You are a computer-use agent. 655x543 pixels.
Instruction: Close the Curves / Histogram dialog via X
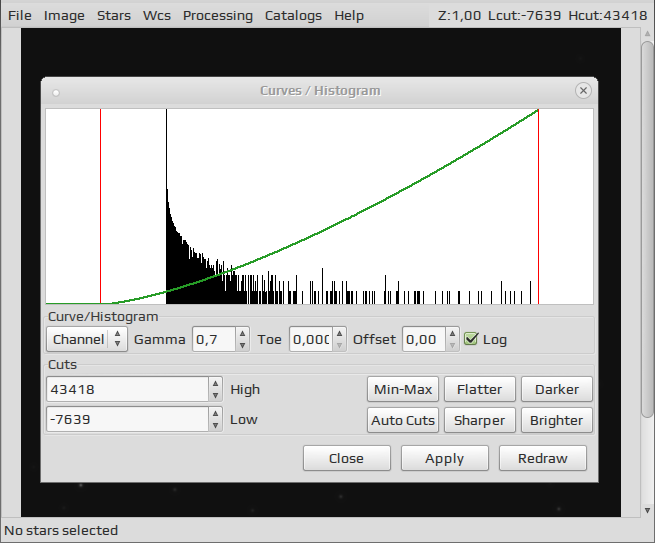tap(583, 90)
